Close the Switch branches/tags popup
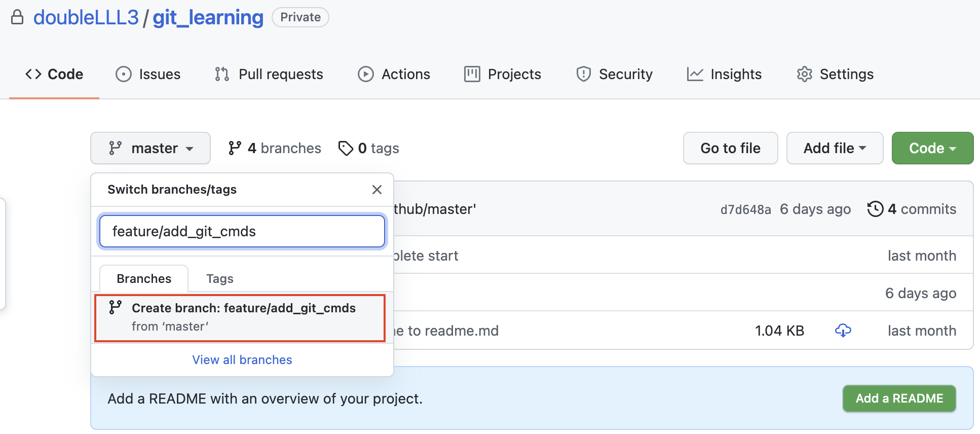Image resolution: width=980 pixels, height=434 pixels. (x=376, y=190)
